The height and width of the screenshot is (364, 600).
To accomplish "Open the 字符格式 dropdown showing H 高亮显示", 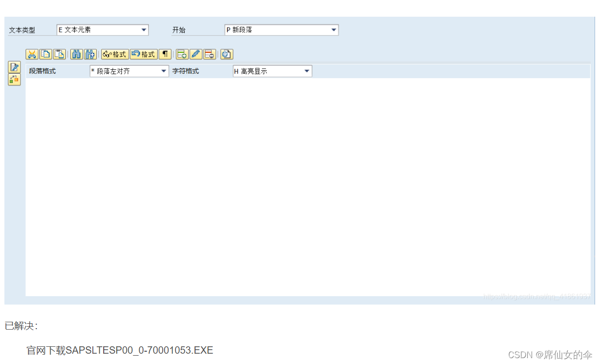I will (307, 71).
